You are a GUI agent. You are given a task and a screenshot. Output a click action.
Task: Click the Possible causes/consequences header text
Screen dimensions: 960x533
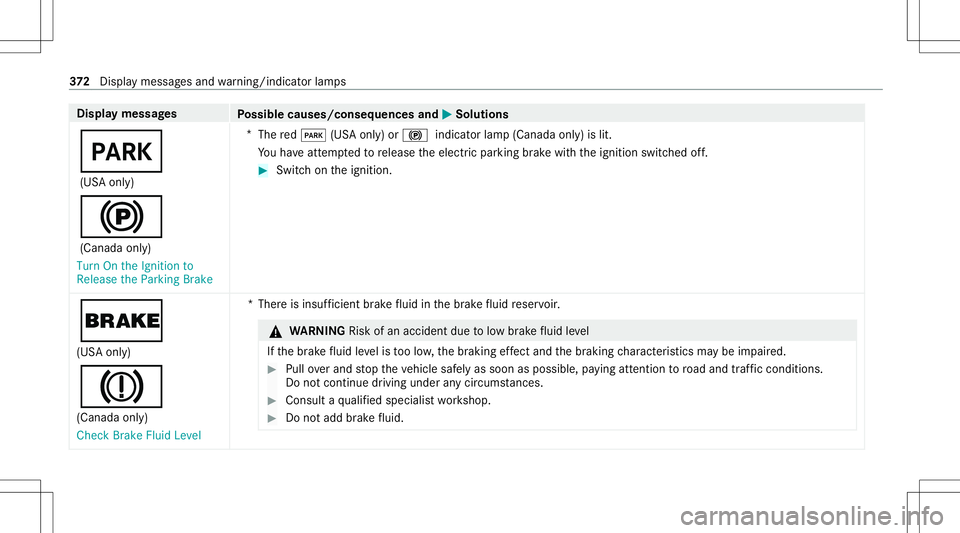[338, 114]
